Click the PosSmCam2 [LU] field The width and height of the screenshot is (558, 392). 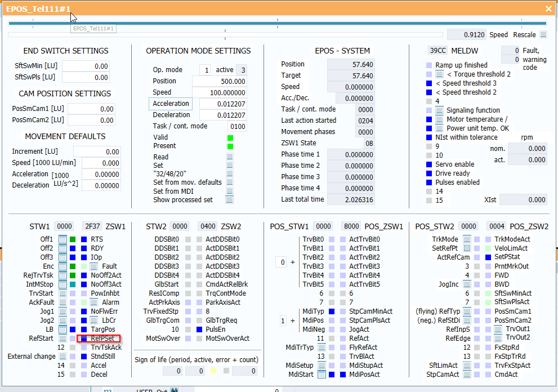coord(91,120)
